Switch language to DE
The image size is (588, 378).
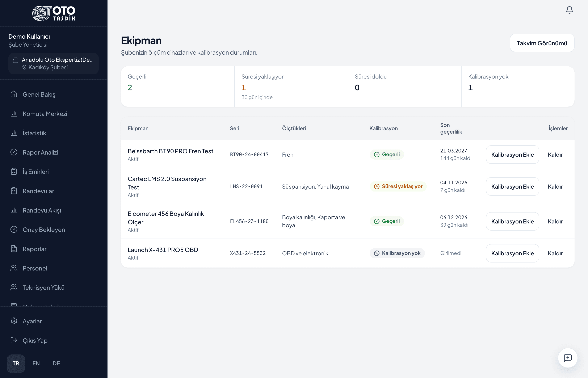click(56, 364)
